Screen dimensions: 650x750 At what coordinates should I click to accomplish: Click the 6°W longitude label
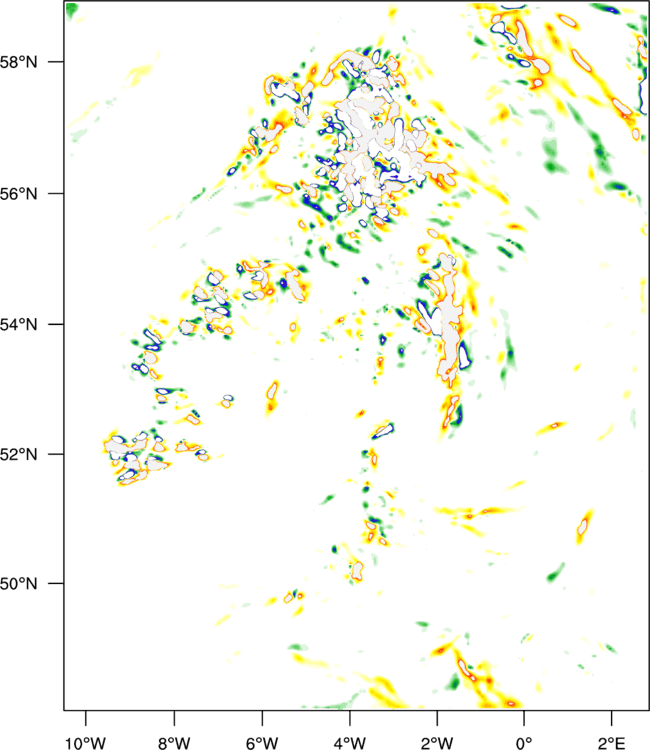[x=262, y=743]
